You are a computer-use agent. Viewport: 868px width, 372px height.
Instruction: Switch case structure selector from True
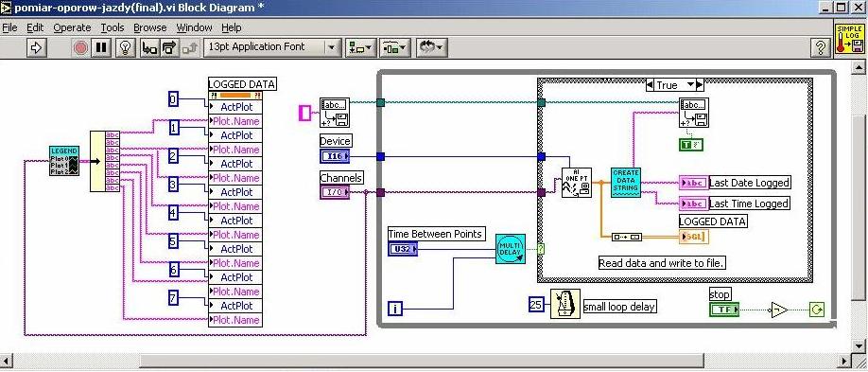675,85
